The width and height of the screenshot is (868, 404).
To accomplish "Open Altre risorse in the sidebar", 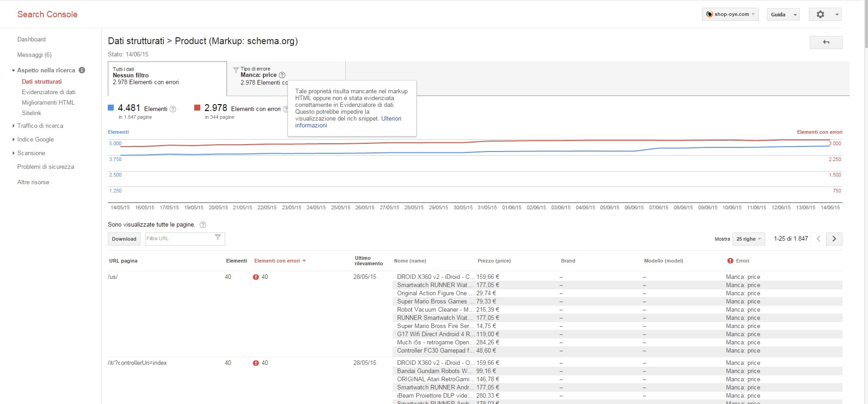I will click(33, 182).
